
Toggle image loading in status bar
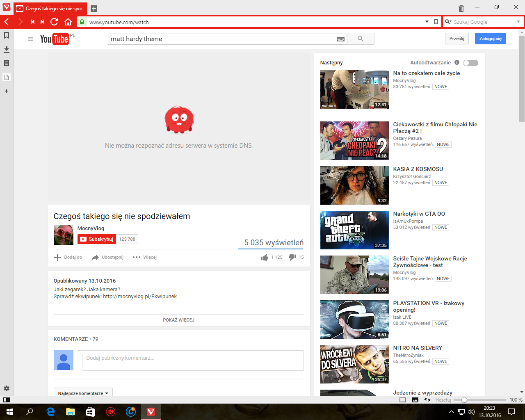pyautogui.click(x=415, y=400)
